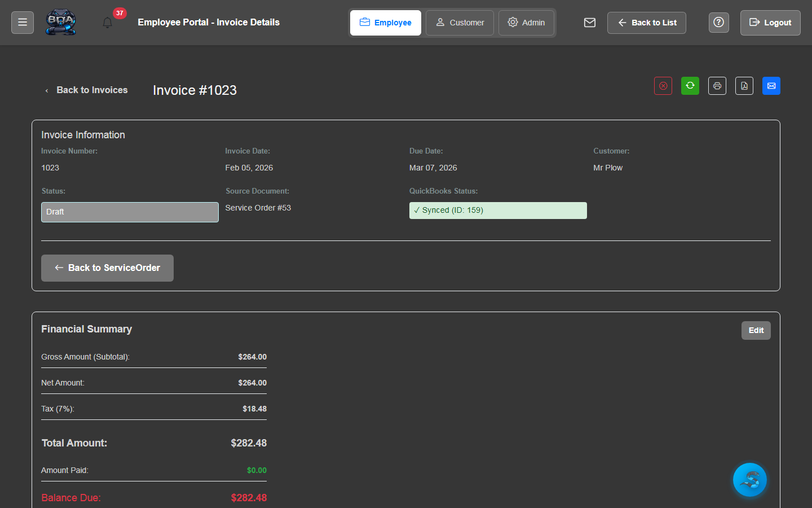Sync invoice to QuickBooks with green refresh icon
812x508 pixels.
coord(690,86)
